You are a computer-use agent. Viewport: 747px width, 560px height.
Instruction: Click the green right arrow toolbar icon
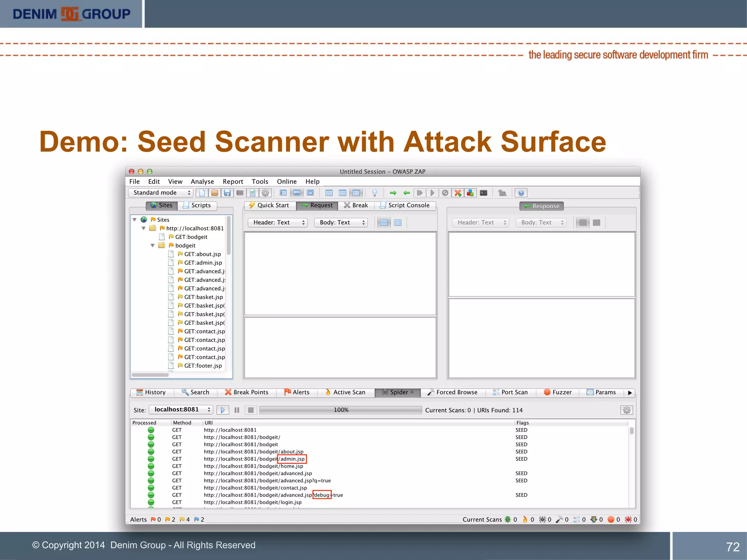[393, 193]
